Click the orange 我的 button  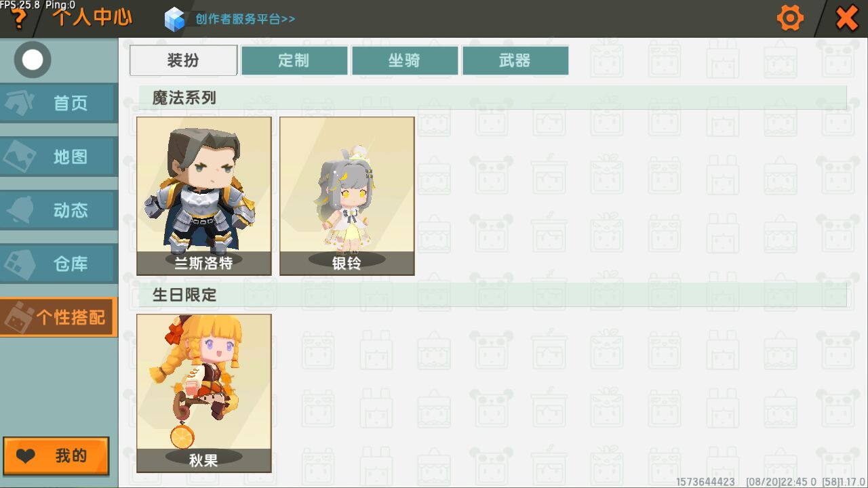point(56,456)
